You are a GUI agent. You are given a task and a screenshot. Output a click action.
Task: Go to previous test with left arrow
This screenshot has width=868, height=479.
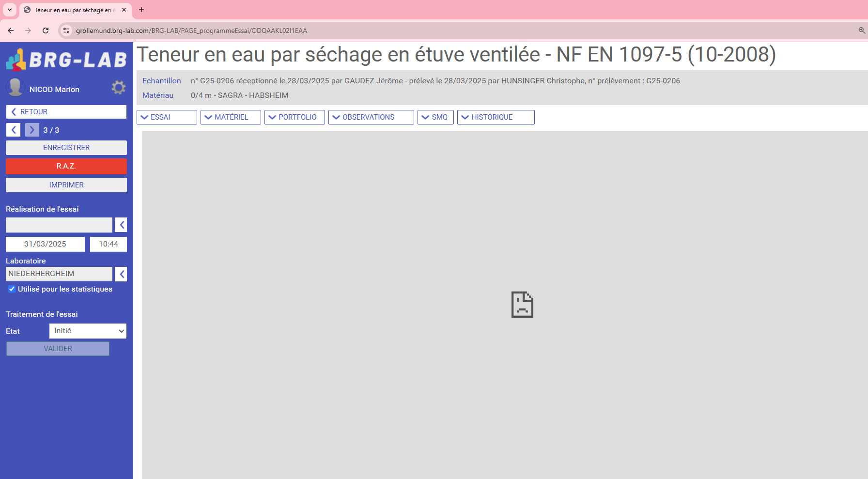14,130
